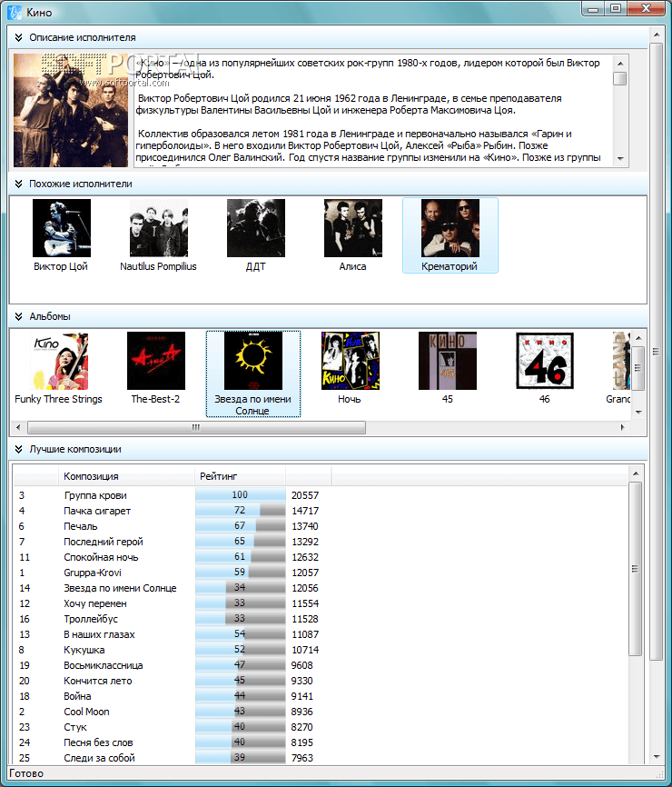
Task: Click the albums horizontal scrollbar left arrow
Action: point(18,428)
